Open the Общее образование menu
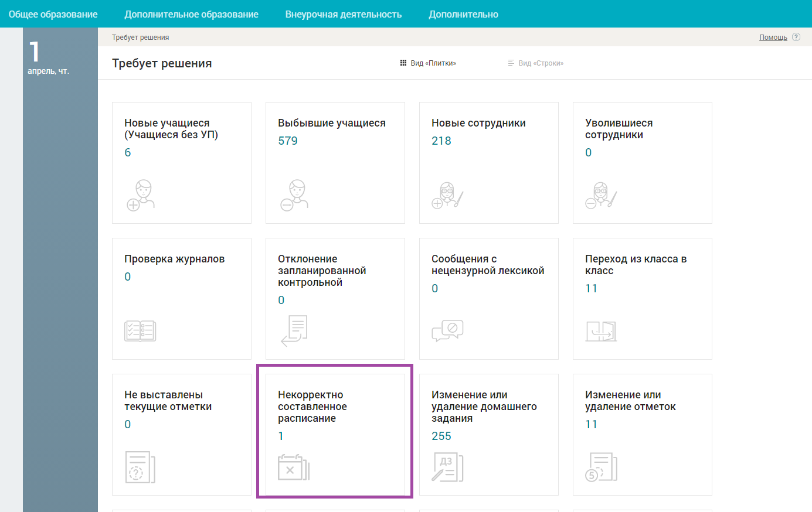 coord(53,14)
